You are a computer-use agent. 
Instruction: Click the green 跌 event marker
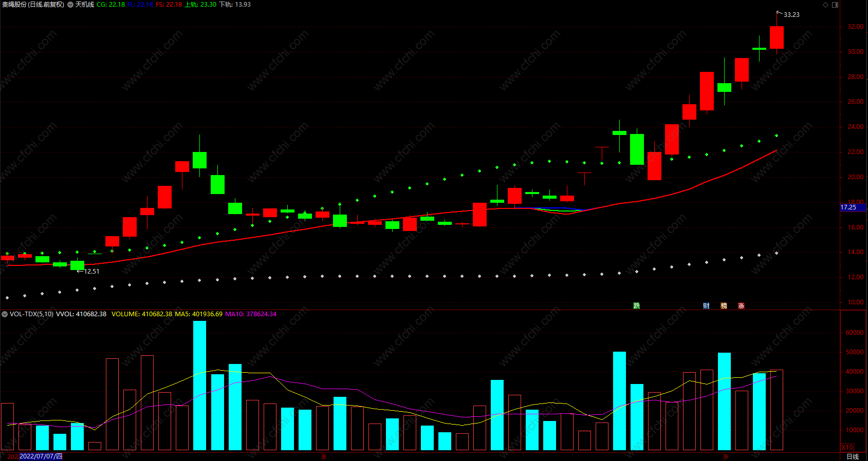637,306
